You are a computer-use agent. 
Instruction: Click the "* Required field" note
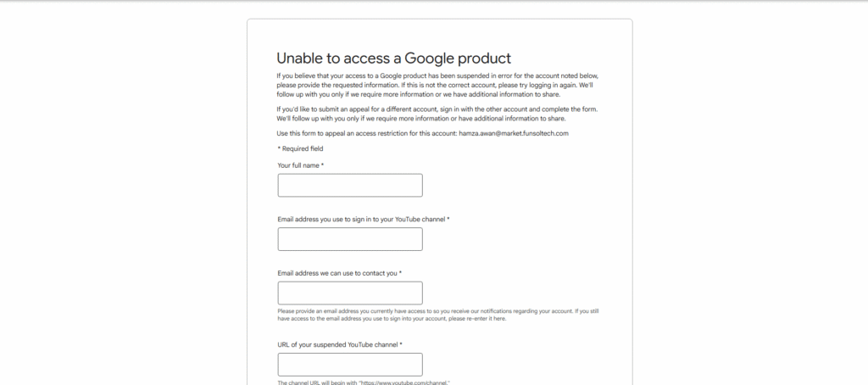(300, 148)
